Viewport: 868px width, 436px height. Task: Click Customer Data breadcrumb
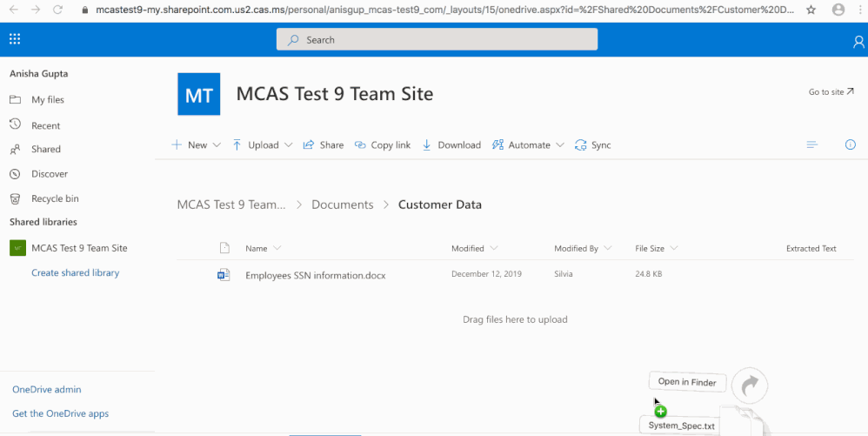coord(440,205)
